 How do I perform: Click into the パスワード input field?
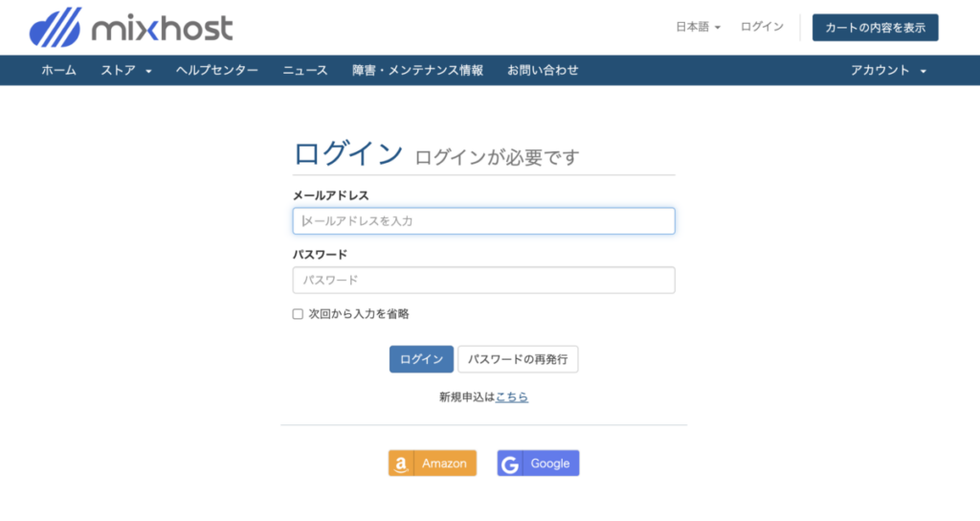point(483,281)
